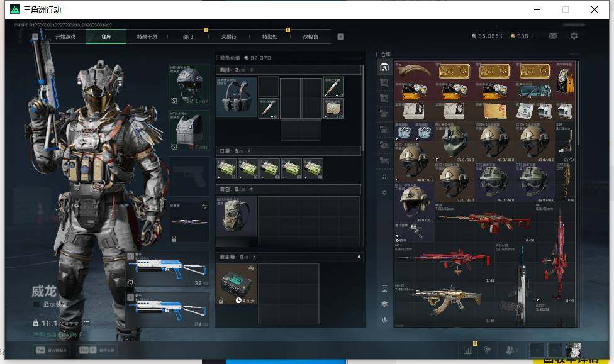
Task: Click the bottom sidebar icon under layers icon
Action: tap(384, 320)
